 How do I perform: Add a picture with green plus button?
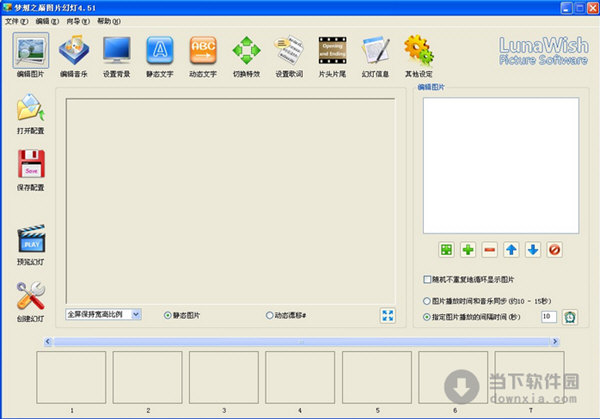pos(467,249)
